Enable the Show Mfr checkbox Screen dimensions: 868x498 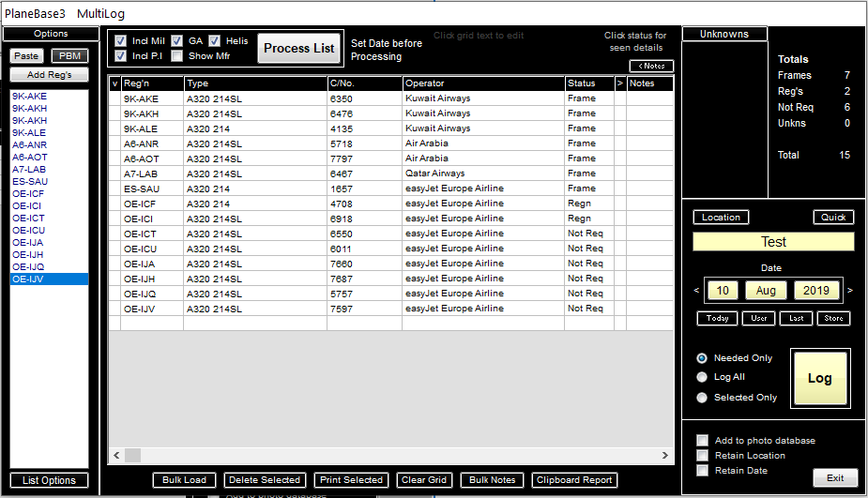176,56
